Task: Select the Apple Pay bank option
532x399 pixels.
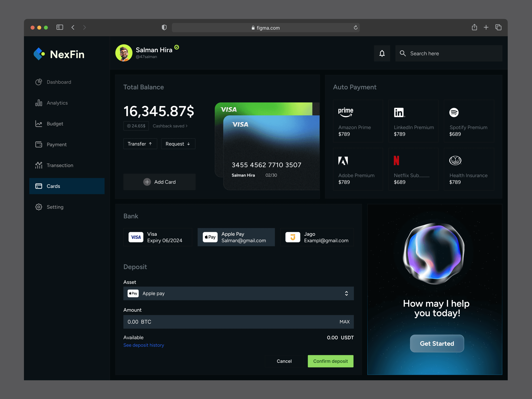Action: (236, 237)
